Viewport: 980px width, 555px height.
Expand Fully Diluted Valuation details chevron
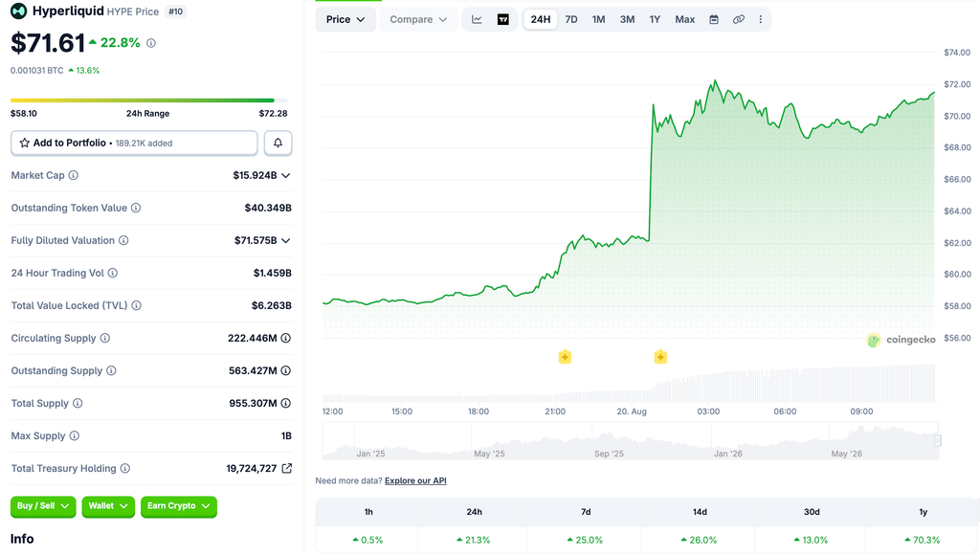tap(285, 240)
